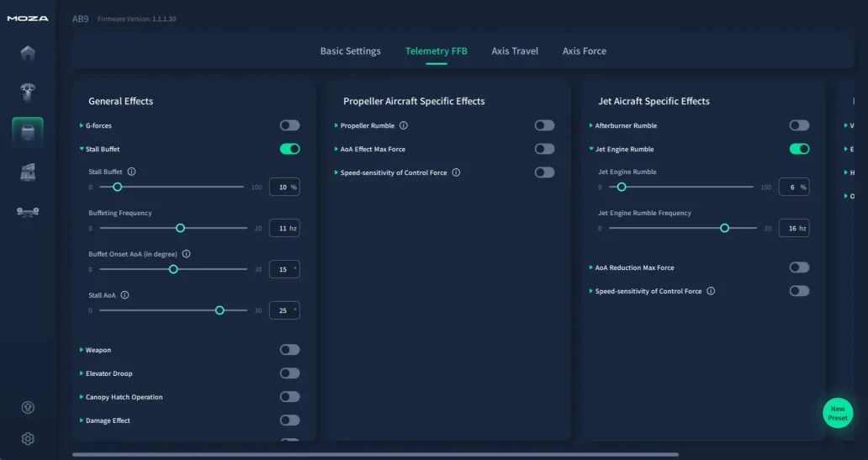The height and width of the screenshot is (460, 868).
Task: Expand Weapon section arrow
Action: click(x=82, y=350)
